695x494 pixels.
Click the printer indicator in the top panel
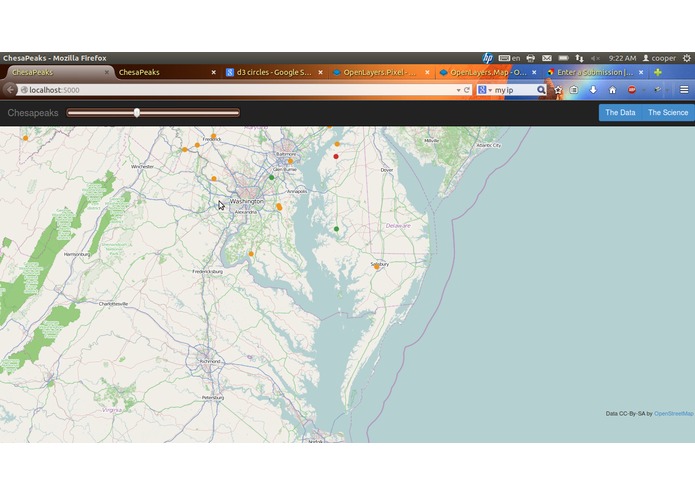tap(531, 58)
